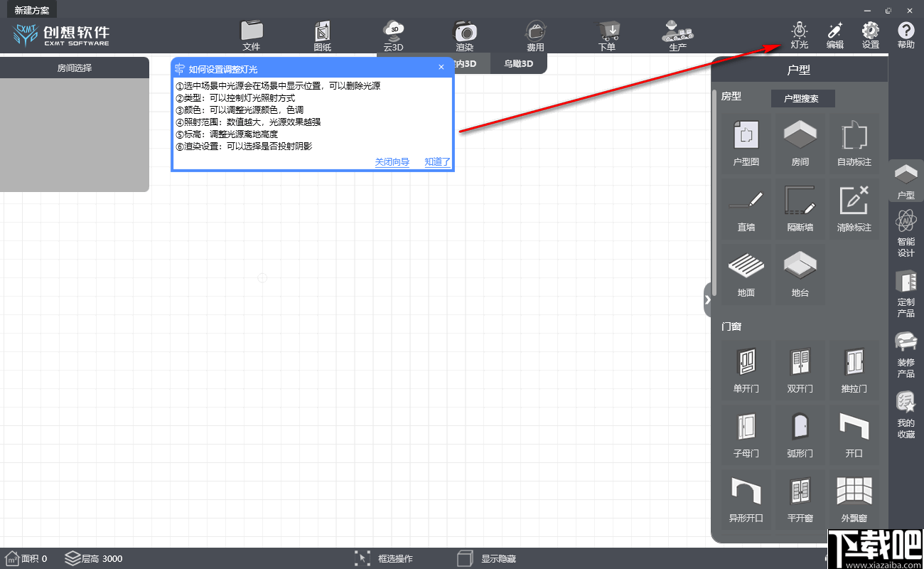Add a 子母门 unequal double door

[x=746, y=435]
